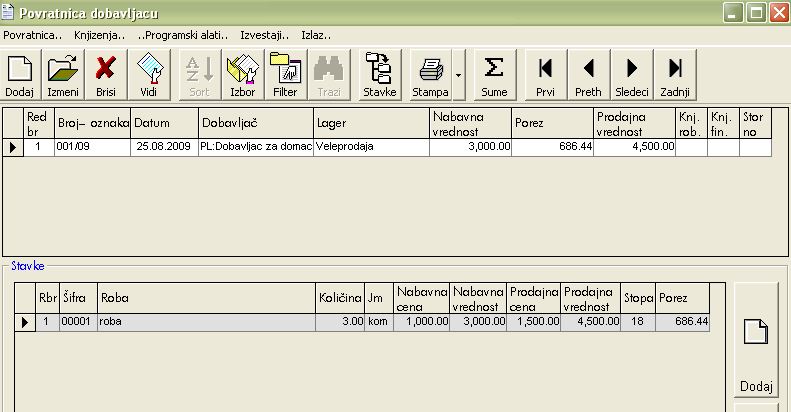Image resolution: width=791 pixels, height=412 pixels.
Task: Apply the Filter toolbar icon
Action: 285,75
